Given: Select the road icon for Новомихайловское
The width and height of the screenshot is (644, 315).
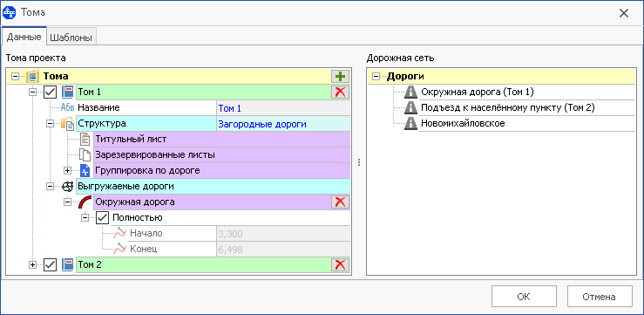Looking at the screenshot, I should pyautogui.click(x=410, y=123).
